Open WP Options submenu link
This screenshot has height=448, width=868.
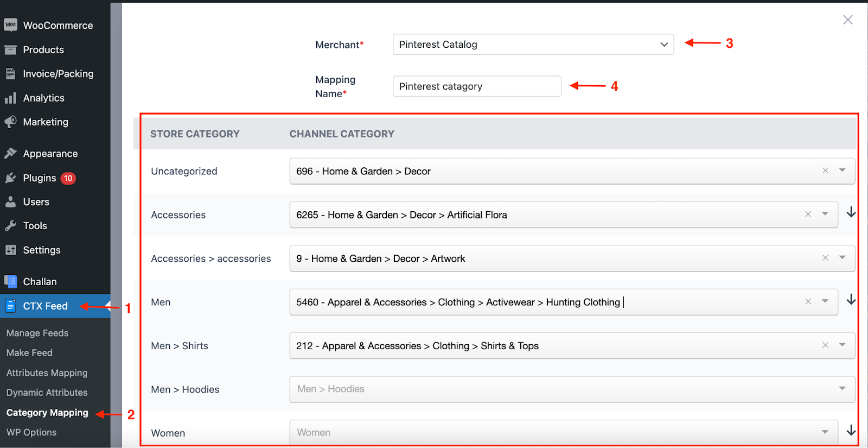point(31,432)
